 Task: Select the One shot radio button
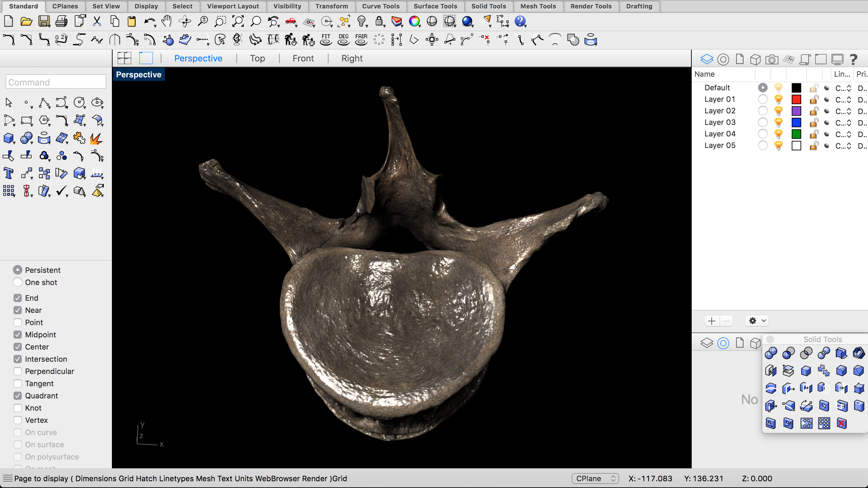click(x=18, y=282)
